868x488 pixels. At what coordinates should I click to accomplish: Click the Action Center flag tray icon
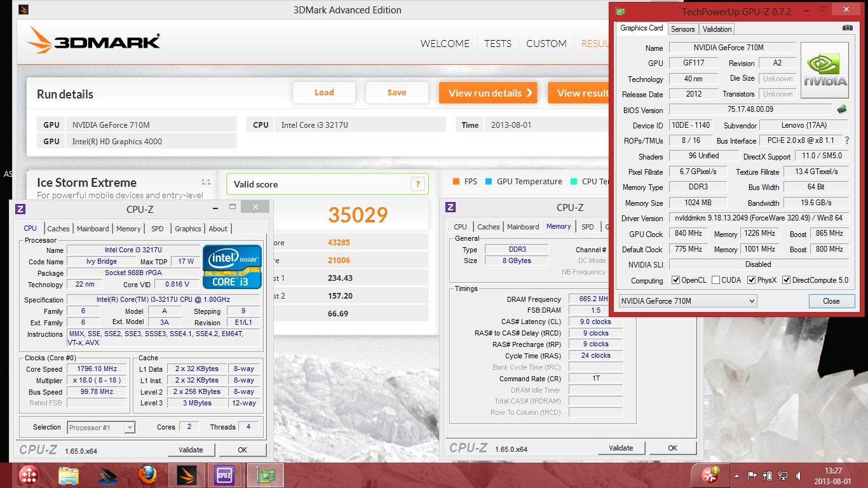(752, 475)
